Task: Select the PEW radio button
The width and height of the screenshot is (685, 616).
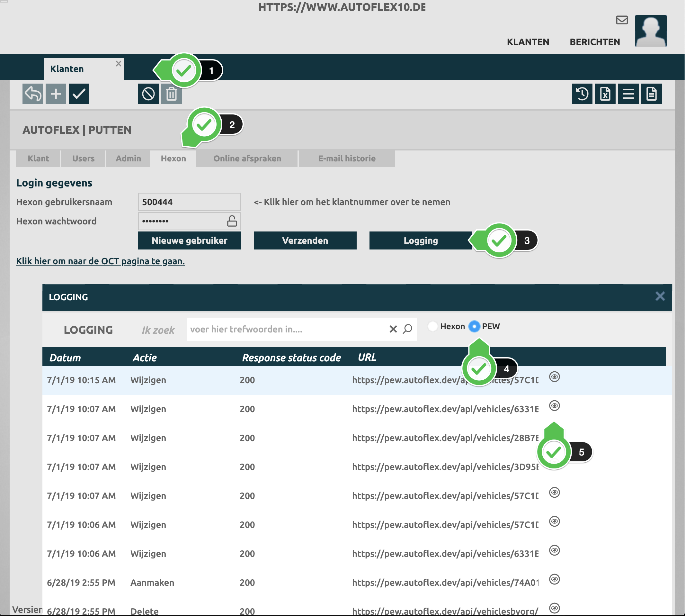Action: (474, 326)
